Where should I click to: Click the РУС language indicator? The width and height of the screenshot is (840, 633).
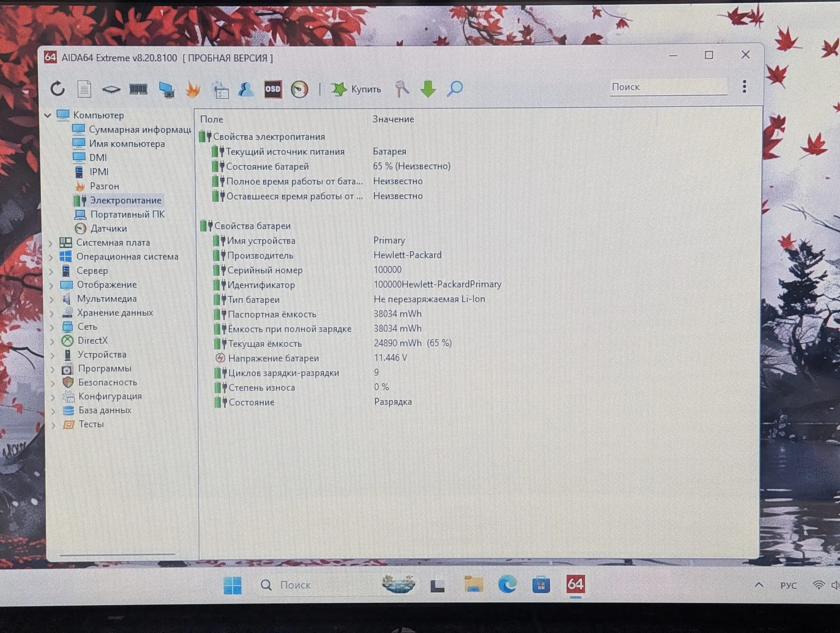pyautogui.click(x=788, y=586)
